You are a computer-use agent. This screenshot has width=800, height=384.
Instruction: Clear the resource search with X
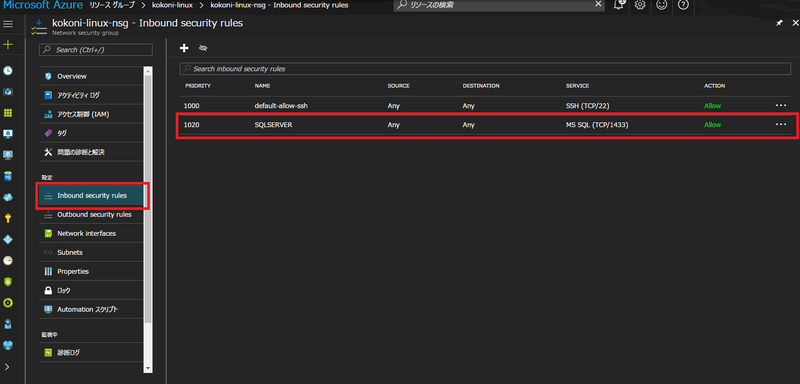coord(598,4)
